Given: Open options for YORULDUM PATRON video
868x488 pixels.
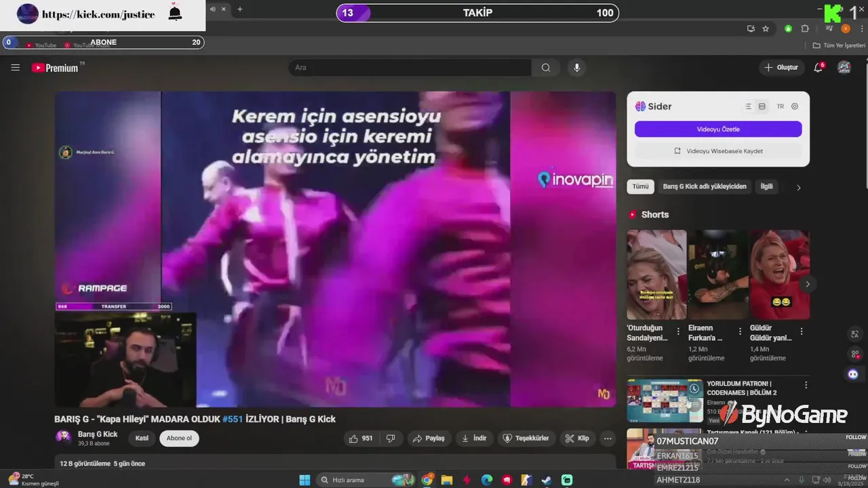Looking at the screenshot, I should (x=806, y=385).
